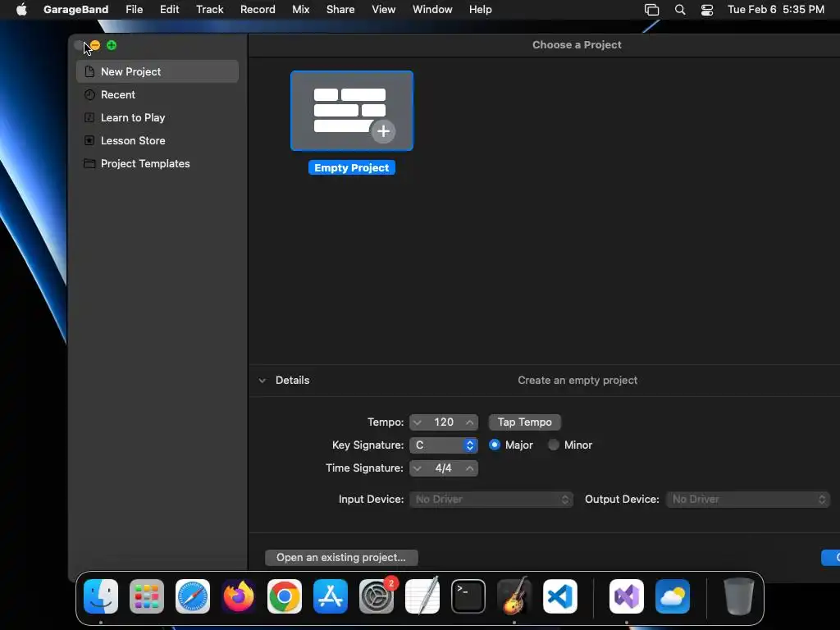Click the Recent clock icon
The width and height of the screenshot is (840, 630).
coord(89,95)
